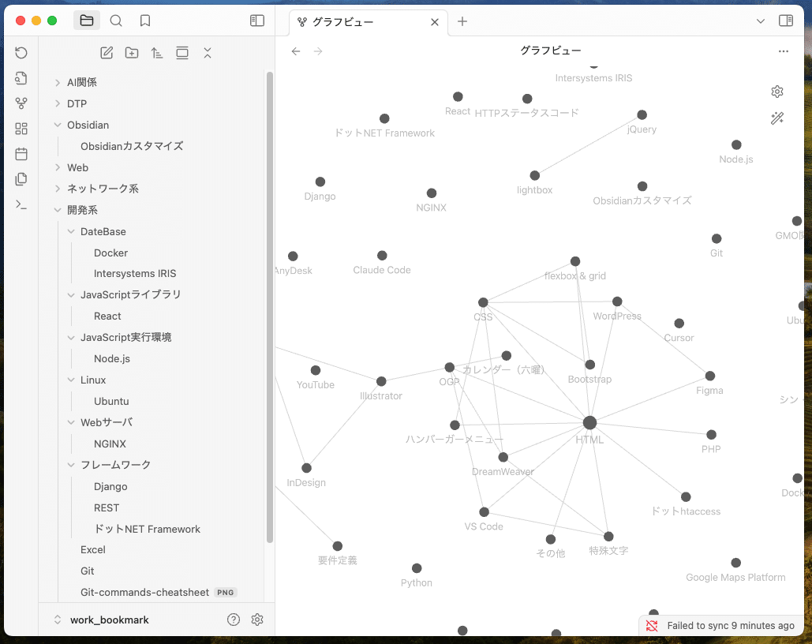Open vault settings gear icon
This screenshot has height=644, width=812.
[257, 620]
